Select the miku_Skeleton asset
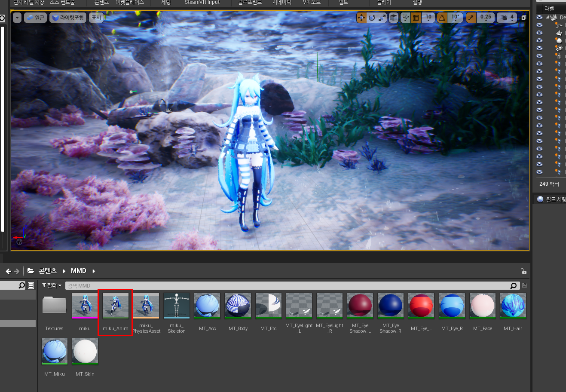The width and height of the screenshot is (566, 392). pyautogui.click(x=177, y=312)
